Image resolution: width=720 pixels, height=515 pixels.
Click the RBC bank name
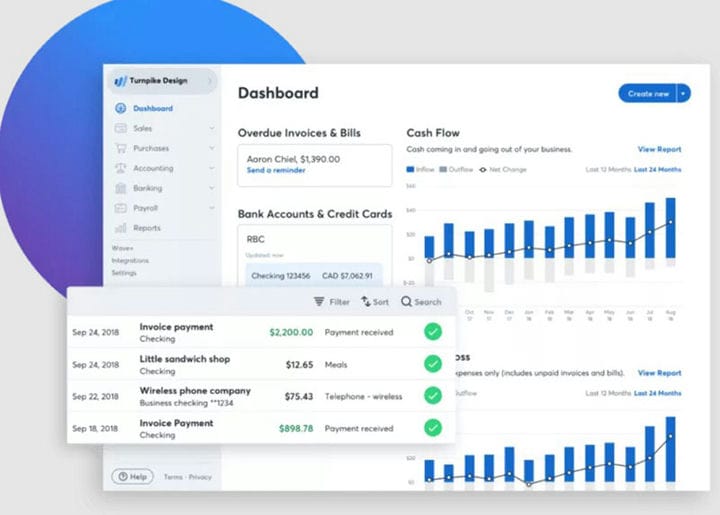click(255, 239)
